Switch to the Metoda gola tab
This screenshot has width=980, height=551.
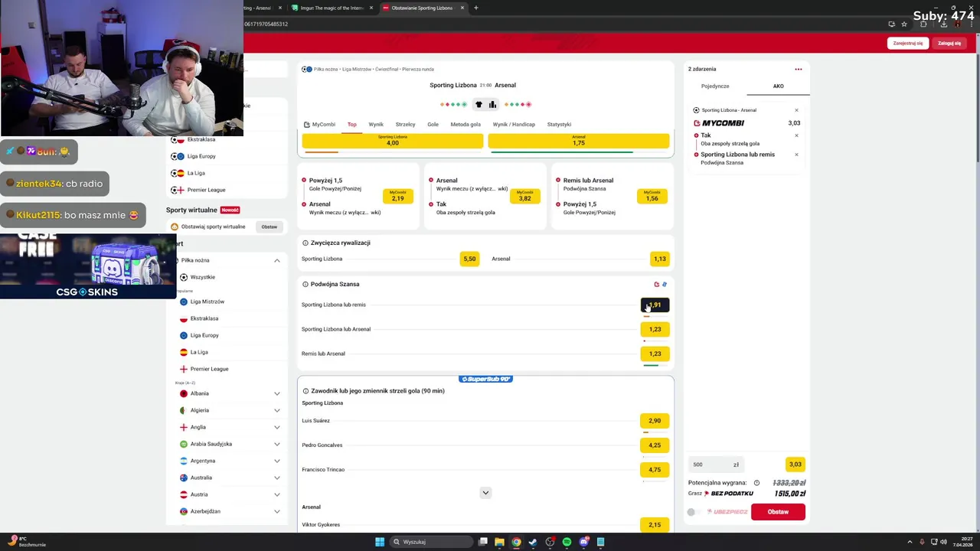[x=465, y=124]
